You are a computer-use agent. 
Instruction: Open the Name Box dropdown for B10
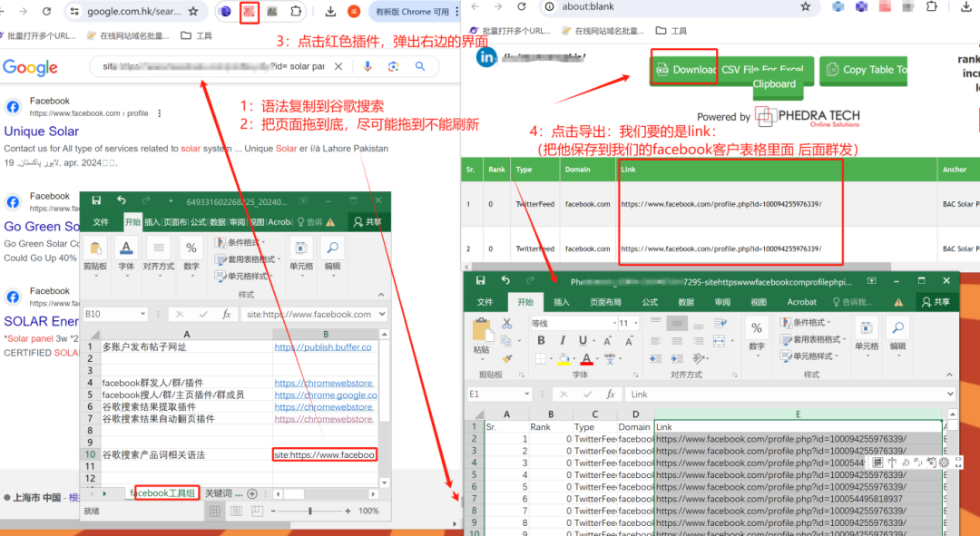point(143,314)
